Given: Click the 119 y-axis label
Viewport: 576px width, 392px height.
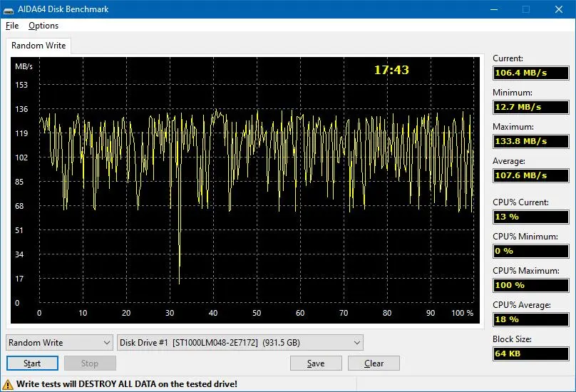Looking at the screenshot, I should pyautogui.click(x=21, y=133).
